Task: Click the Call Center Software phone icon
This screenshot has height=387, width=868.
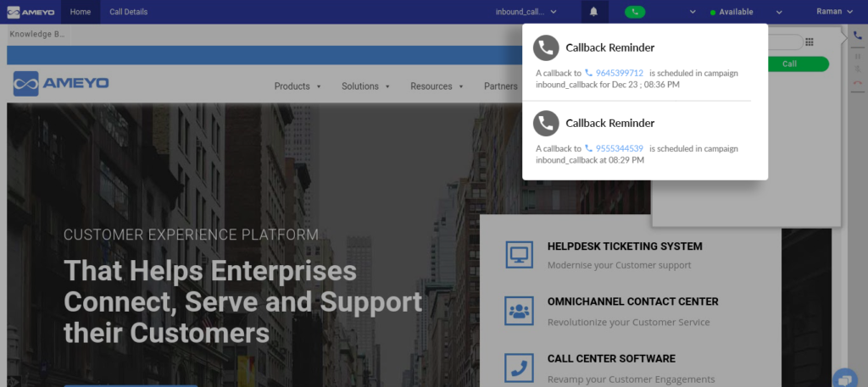Action: [x=520, y=368]
